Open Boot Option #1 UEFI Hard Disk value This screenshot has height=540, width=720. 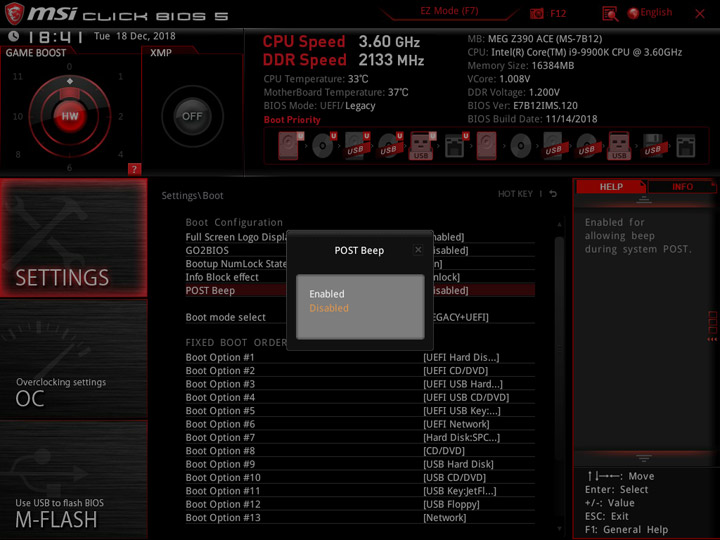[461, 357]
